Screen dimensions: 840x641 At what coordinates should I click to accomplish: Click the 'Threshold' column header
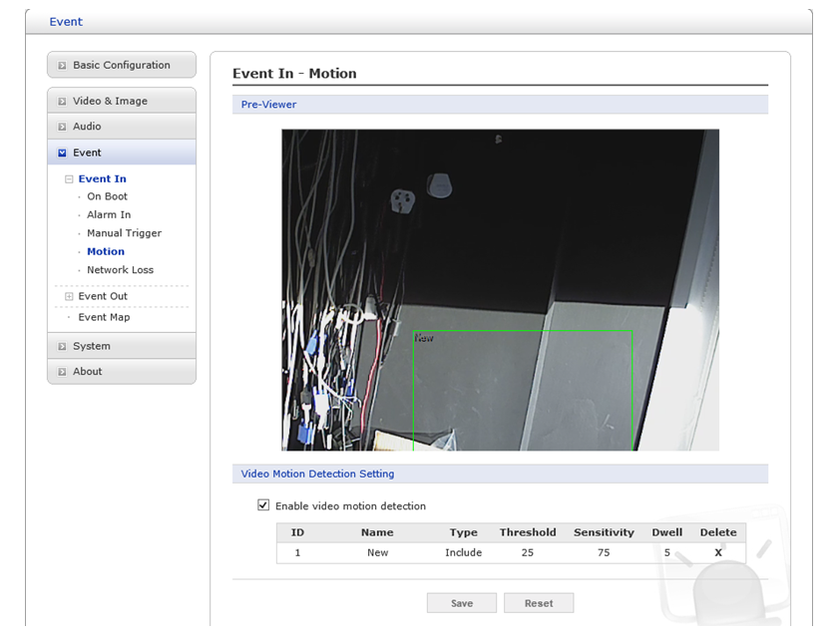[528, 532]
